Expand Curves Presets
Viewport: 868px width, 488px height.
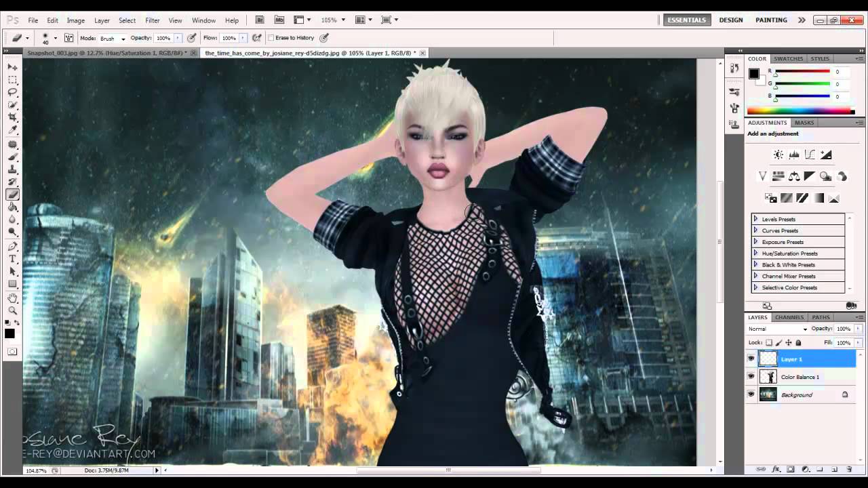[x=756, y=230]
